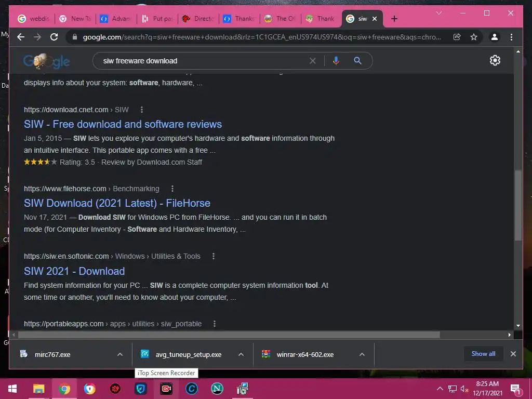Open Chrome's three-dot menu
This screenshot has width=532, height=399.
click(x=511, y=37)
